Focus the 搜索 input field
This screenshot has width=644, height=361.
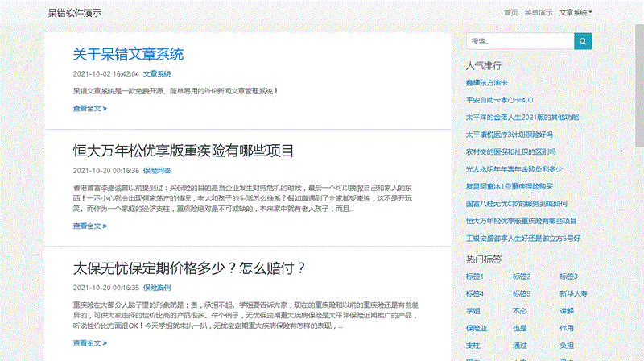tap(519, 41)
